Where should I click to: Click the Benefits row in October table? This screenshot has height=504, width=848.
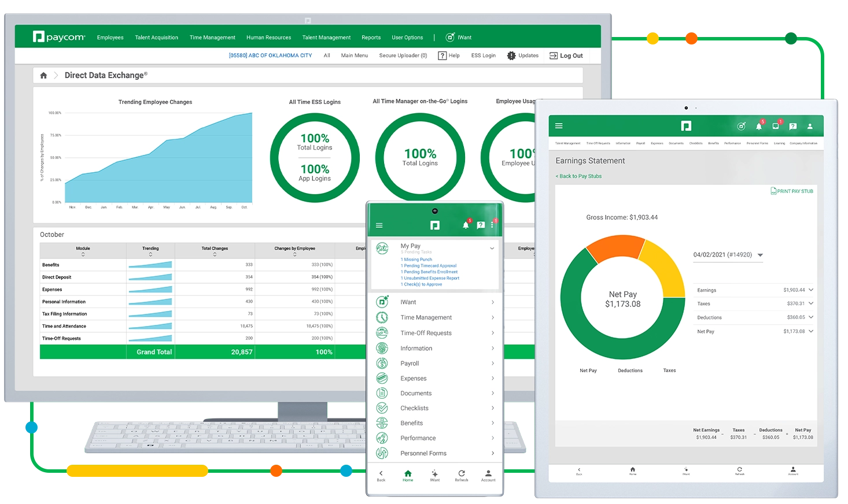[x=202, y=265]
